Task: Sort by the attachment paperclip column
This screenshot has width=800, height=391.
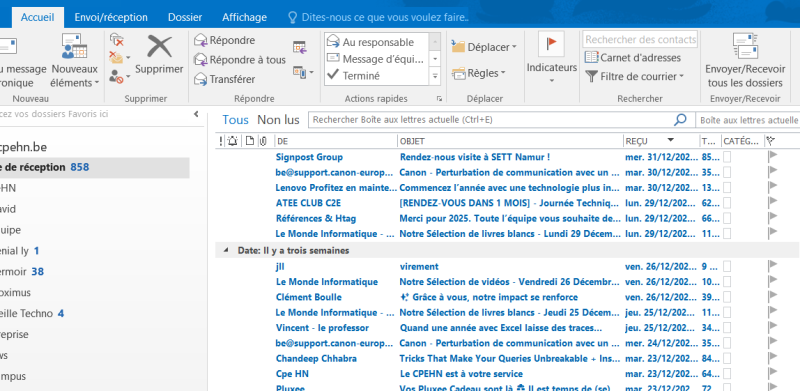Action: coord(263,141)
